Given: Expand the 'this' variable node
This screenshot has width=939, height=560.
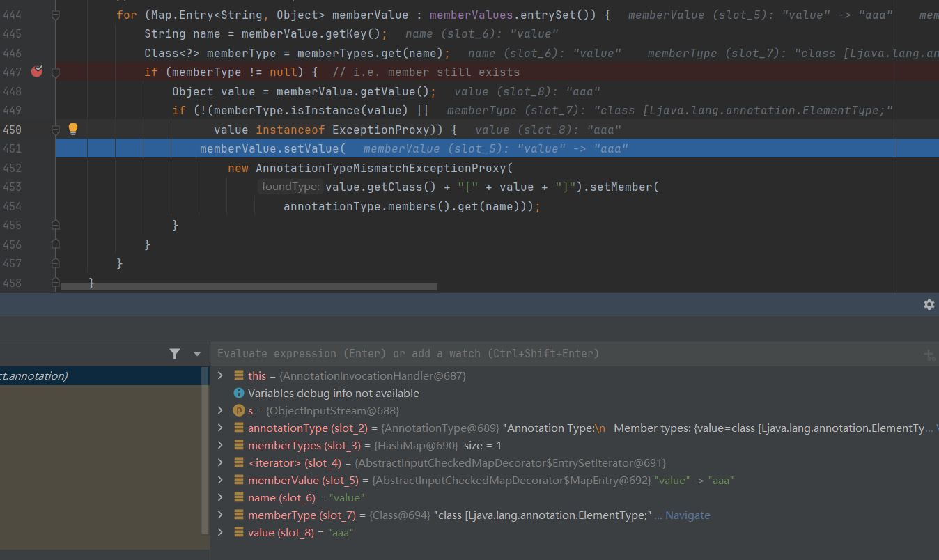Looking at the screenshot, I should [x=221, y=375].
